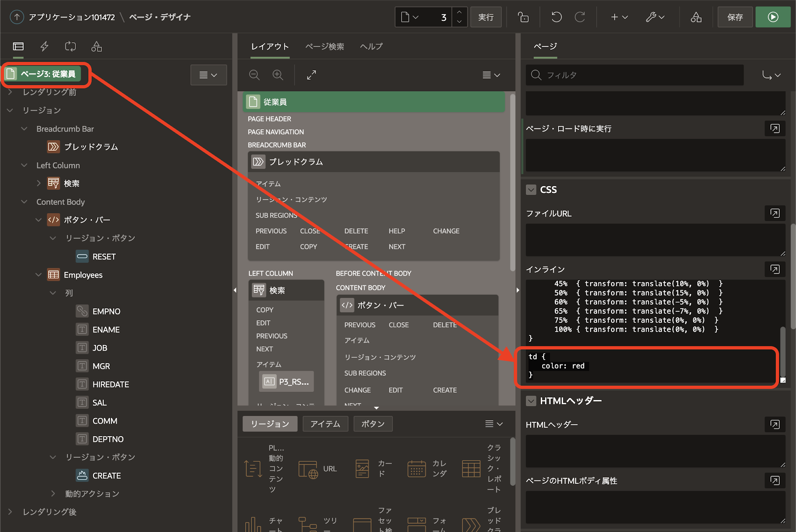
Task: Click the undo arrow icon
Action: tap(556, 17)
